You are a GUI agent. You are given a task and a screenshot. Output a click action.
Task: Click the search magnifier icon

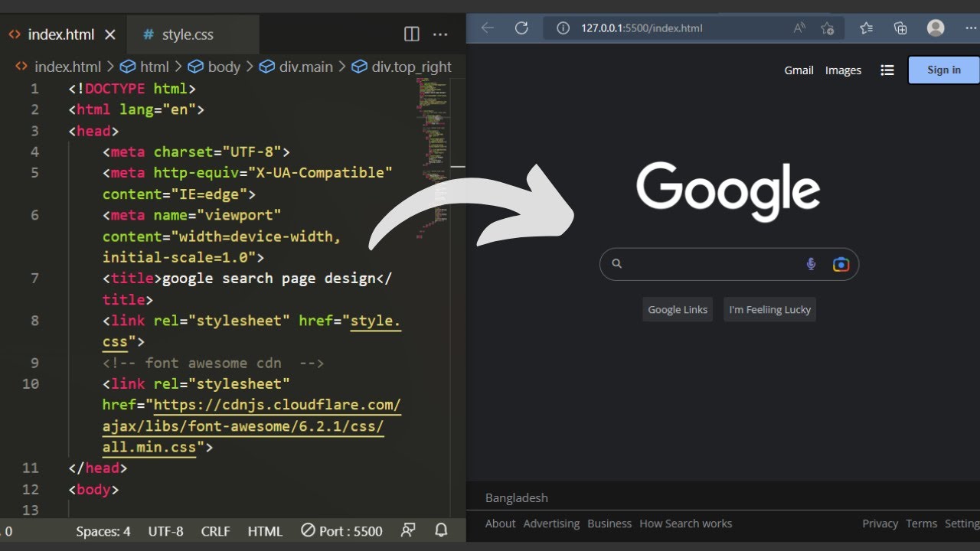coord(616,264)
